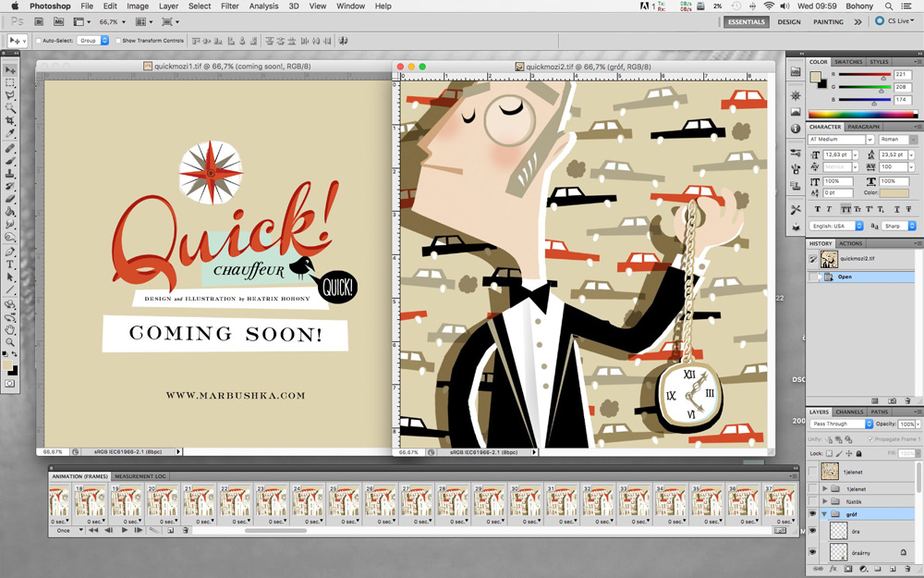The image size is (924, 578).
Task: Show the füstök layer group
Action: click(x=812, y=501)
